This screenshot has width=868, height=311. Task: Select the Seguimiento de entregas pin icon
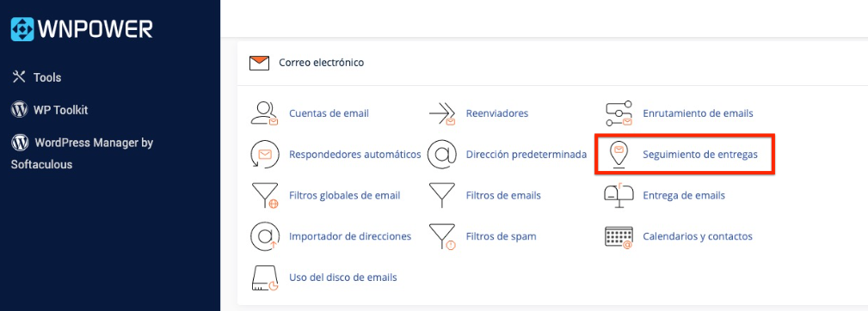619,155
